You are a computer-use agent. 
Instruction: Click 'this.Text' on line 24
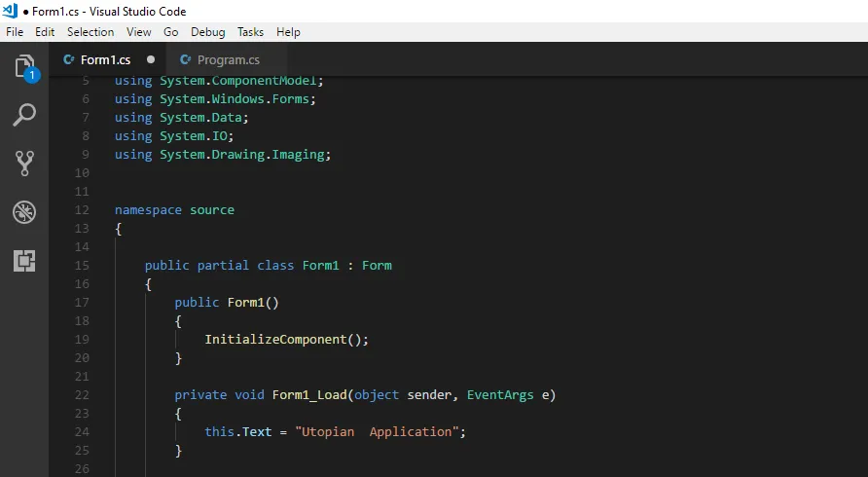[x=238, y=432]
